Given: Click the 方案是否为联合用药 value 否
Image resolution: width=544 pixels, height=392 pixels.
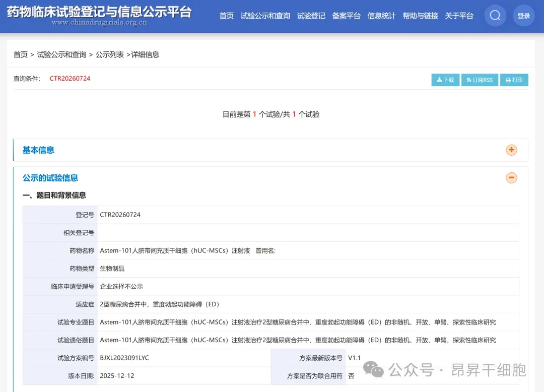Looking at the screenshot, I should click(351, 376).
